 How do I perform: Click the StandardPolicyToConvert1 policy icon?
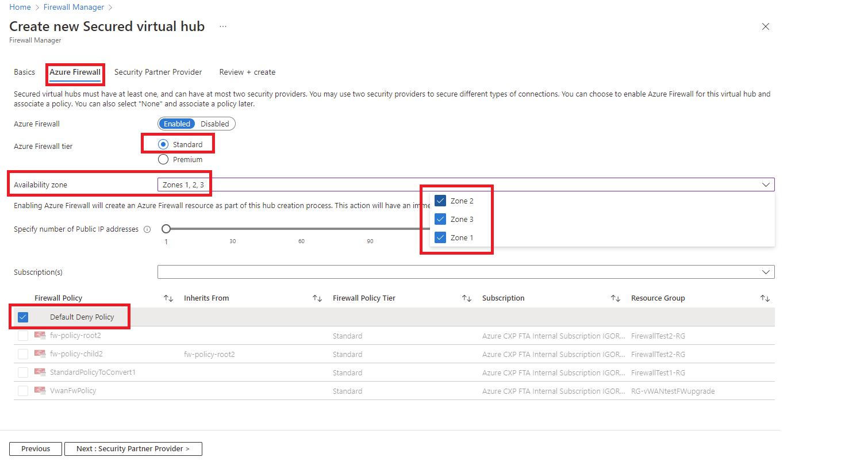tap(40, 372)
